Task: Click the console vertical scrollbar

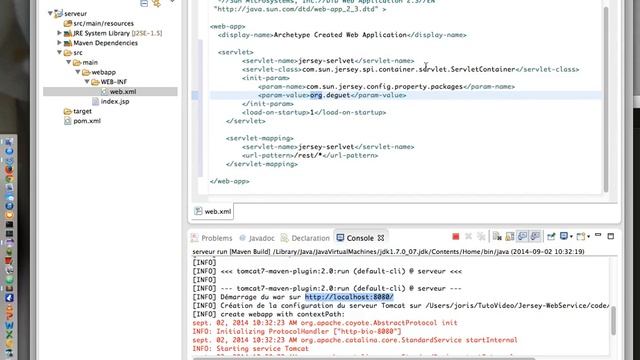Action: (613, 321)
